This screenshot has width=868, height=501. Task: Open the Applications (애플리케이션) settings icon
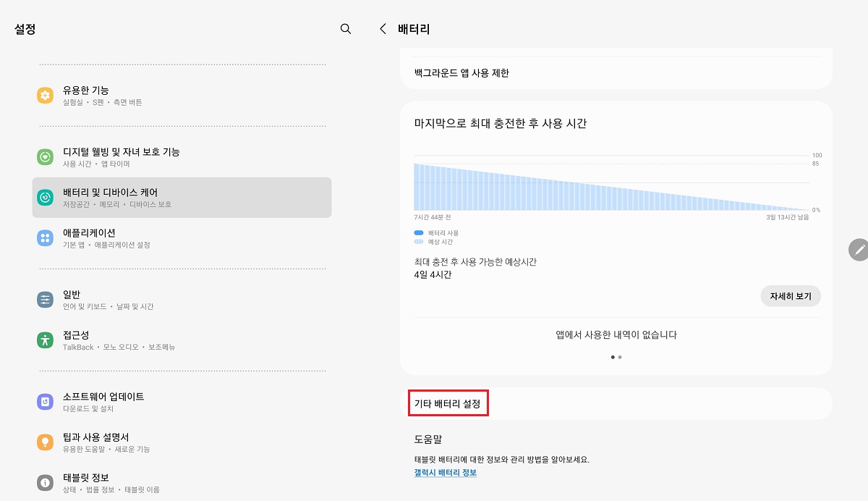click(x=45, y=237)
